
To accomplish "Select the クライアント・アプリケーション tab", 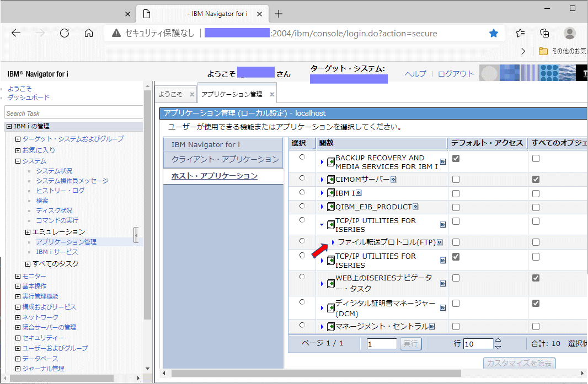I will 225,160.
